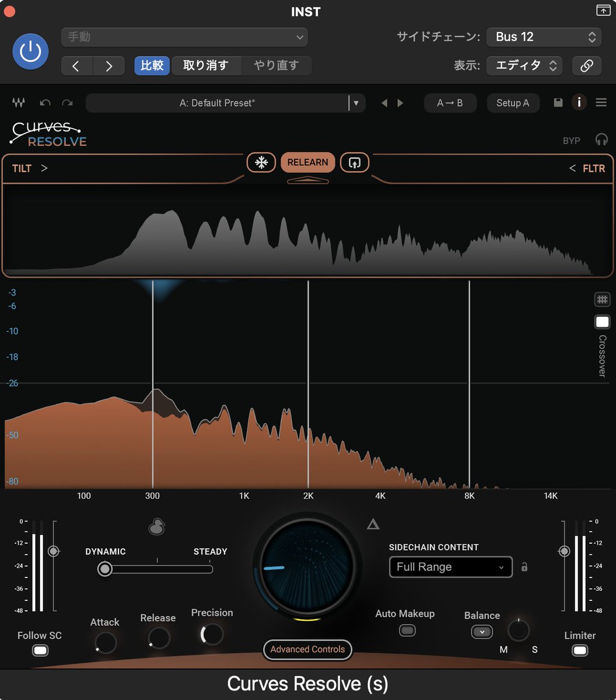Screen dimensions: 616x700
Task: Click the window expand icon top-right
Action: 603,10
